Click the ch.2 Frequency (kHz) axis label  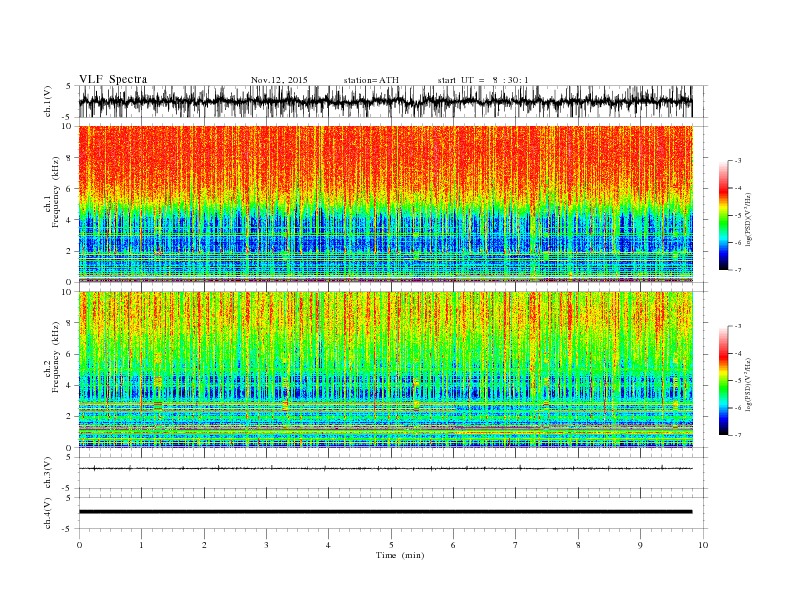[52, 356]
